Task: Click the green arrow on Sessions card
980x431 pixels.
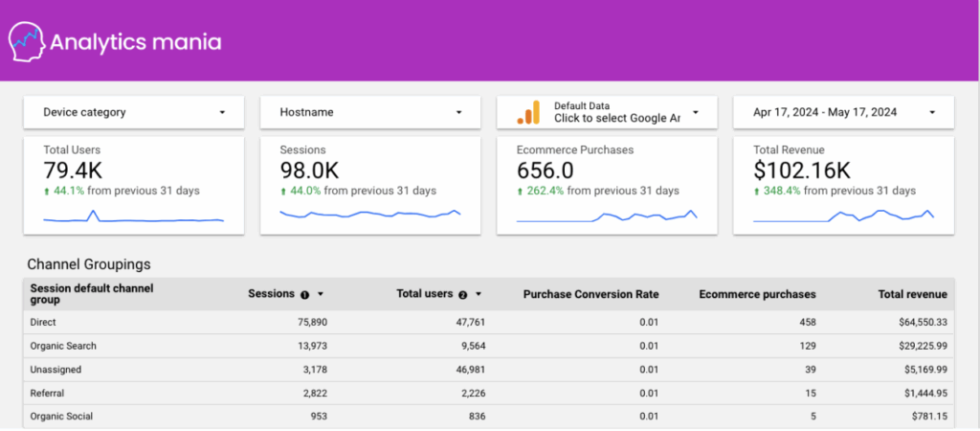Action: coord(283,192)
